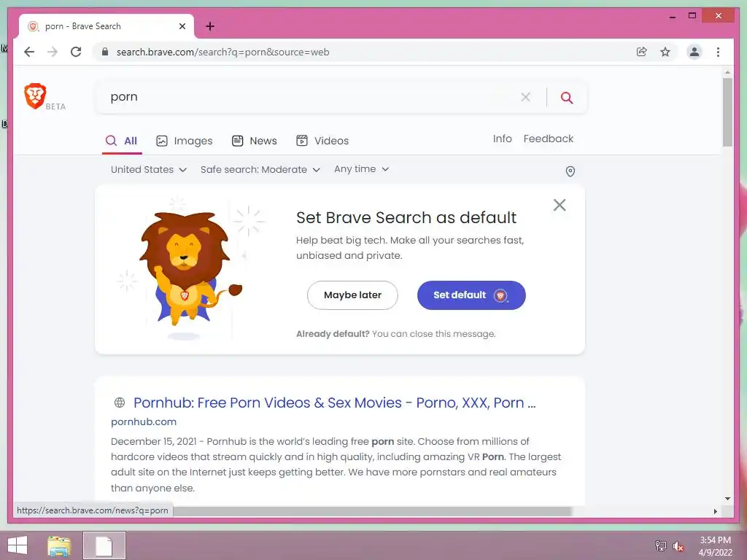This screenshot has width=747, height=560.
Task: Click the location pin icon
Action: point(570,171)
